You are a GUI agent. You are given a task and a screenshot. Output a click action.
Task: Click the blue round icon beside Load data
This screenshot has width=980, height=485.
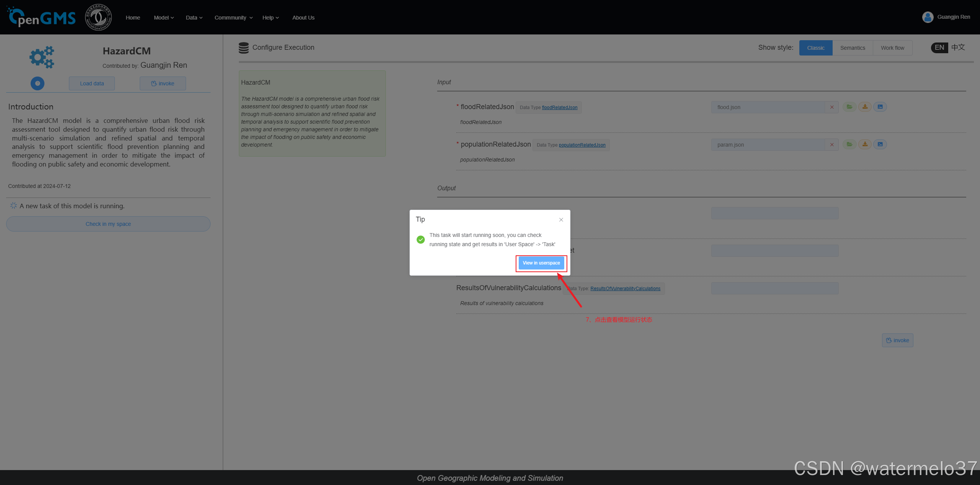coord(38,83)
